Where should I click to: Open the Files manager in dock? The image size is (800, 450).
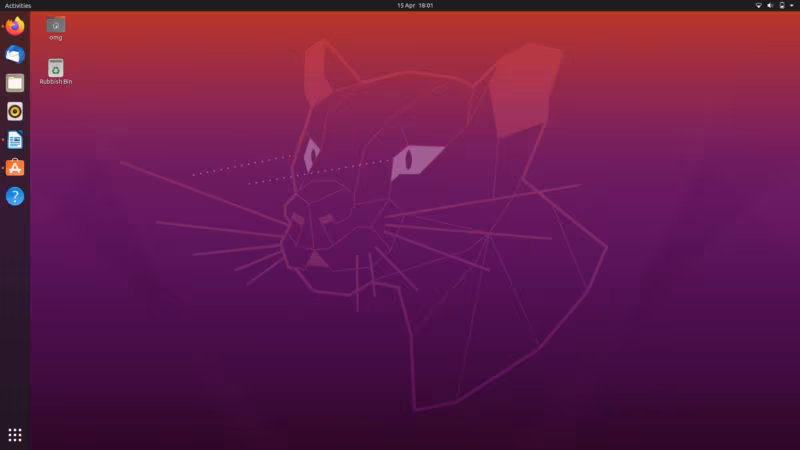15,83
